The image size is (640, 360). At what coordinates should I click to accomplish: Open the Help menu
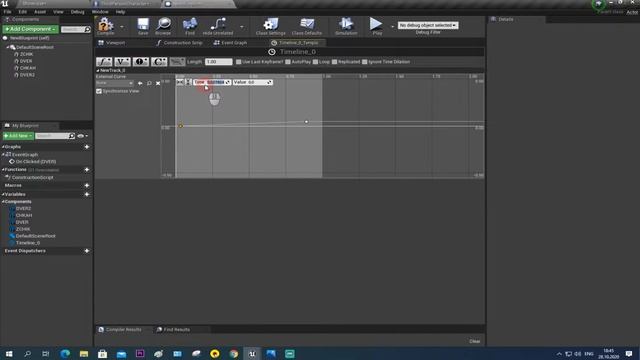(120, 12)
